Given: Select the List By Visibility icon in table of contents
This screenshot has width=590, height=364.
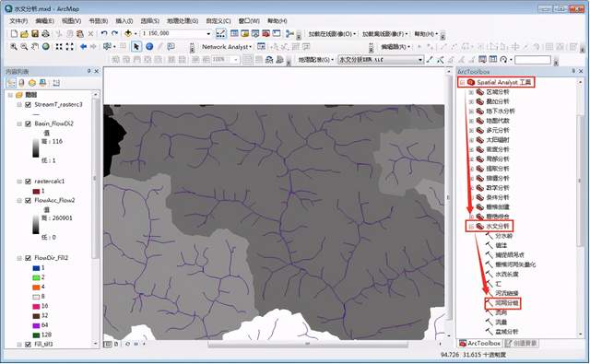Looking at the screenshot, I should pyautogui.click(x=32, y=83).
